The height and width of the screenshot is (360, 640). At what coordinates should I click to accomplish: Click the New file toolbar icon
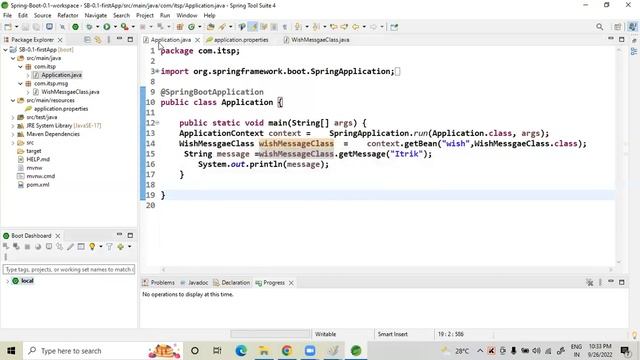coord(8,27)
